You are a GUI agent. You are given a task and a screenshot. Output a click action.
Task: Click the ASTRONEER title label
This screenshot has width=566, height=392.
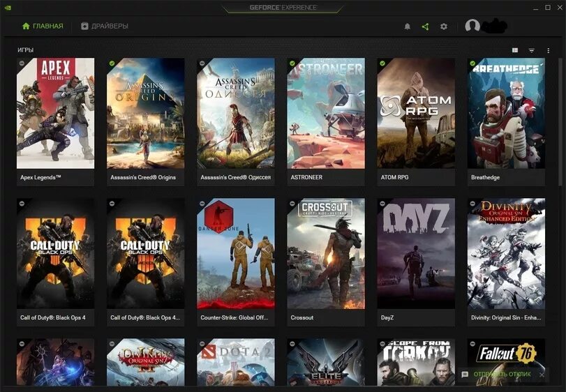[x=306, y=177]
